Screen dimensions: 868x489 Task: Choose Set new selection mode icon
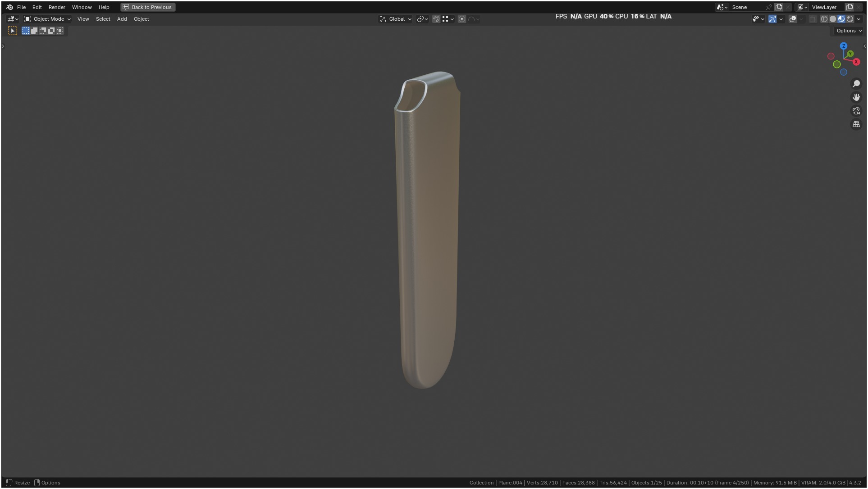(x=26, y=31)
